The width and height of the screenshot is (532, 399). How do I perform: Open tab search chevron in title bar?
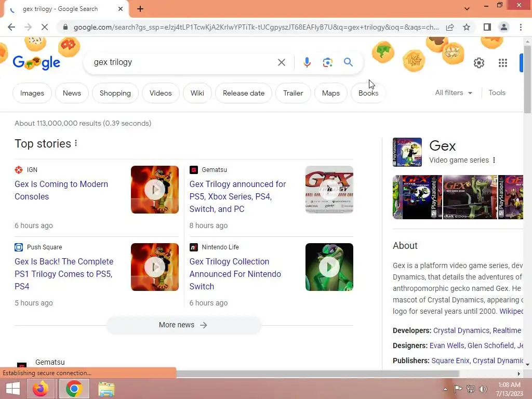[x=467, y=9]
